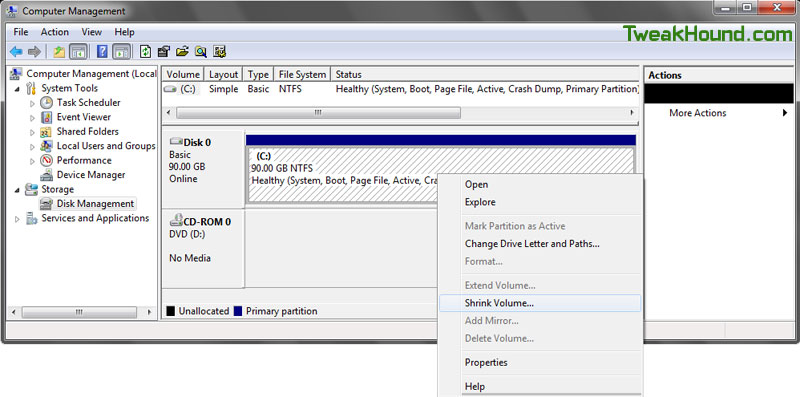
Task: Click Services and Applications icon
Action: 32,218
